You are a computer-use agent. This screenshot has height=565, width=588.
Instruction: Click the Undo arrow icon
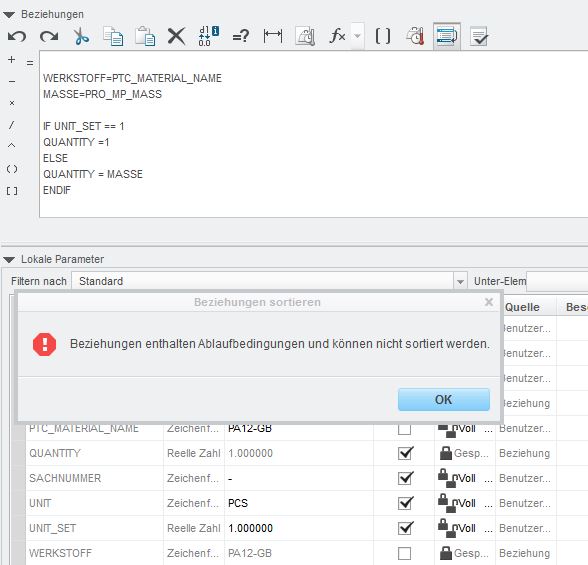pos(17,36)
